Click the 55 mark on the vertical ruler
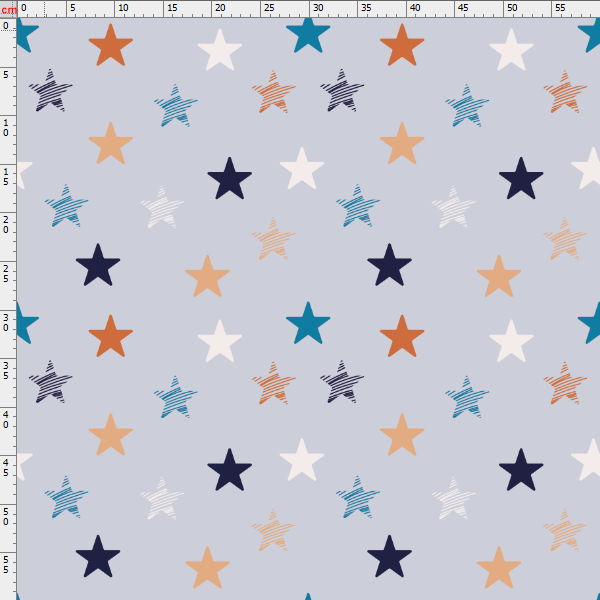 [x=6, y=566]
